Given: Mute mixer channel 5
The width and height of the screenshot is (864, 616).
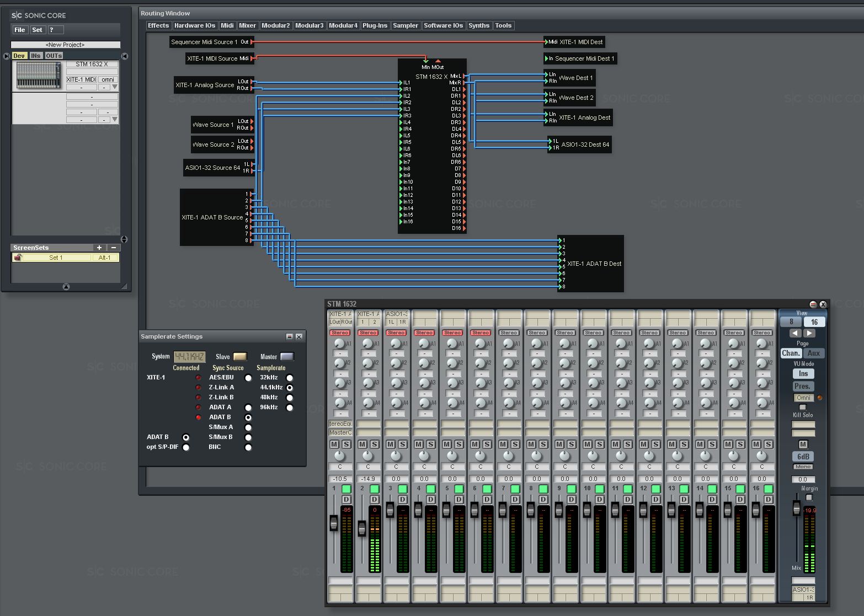Looking at the screenshot, I should [x=447, y=444].
